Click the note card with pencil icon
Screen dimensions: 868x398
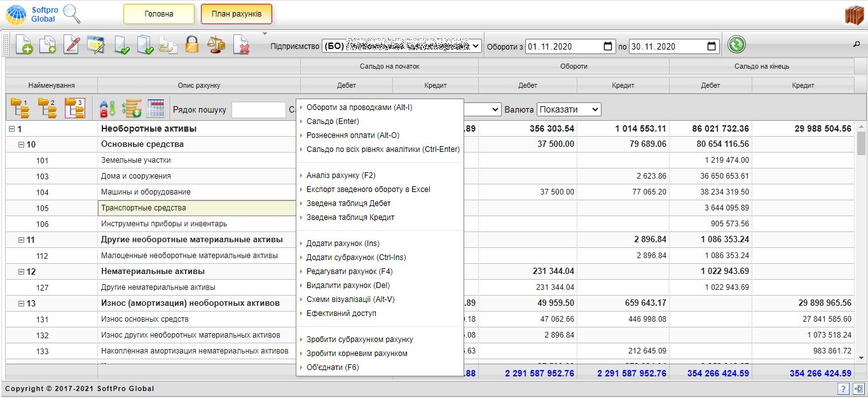point(95,45)
